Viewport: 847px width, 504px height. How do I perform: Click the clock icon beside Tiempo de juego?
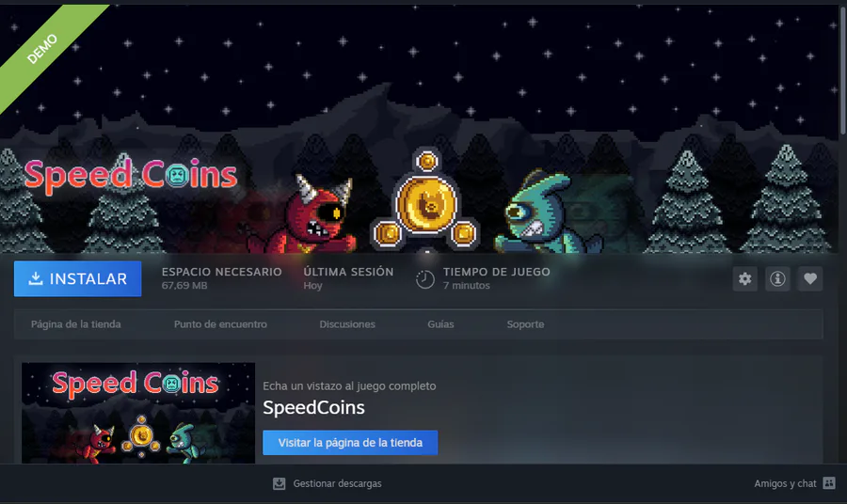click(425, 279)
